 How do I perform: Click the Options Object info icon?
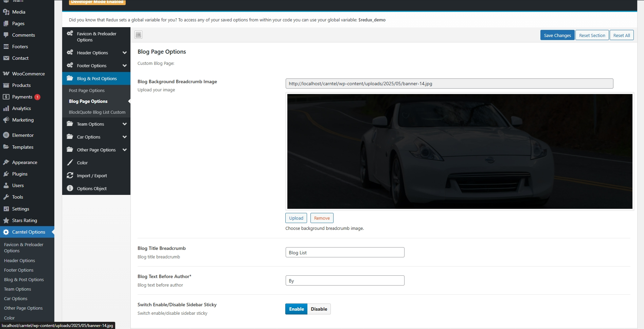pyautogui.click(x=70, y=188)
